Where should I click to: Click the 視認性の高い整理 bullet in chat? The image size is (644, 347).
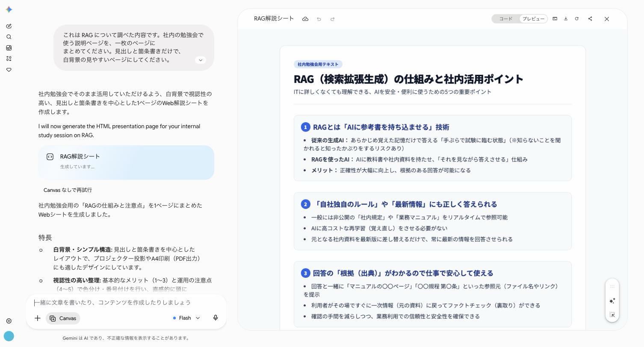(133, 285)
